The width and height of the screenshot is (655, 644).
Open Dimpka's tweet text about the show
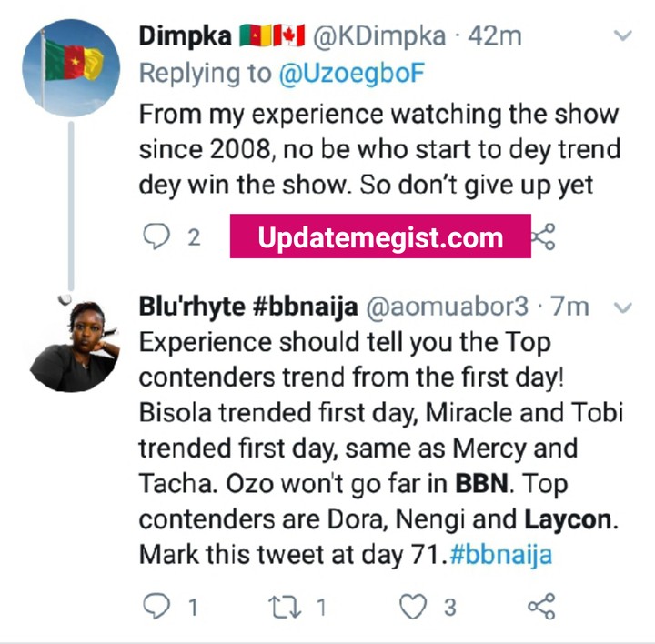click(x=378, y=151)
